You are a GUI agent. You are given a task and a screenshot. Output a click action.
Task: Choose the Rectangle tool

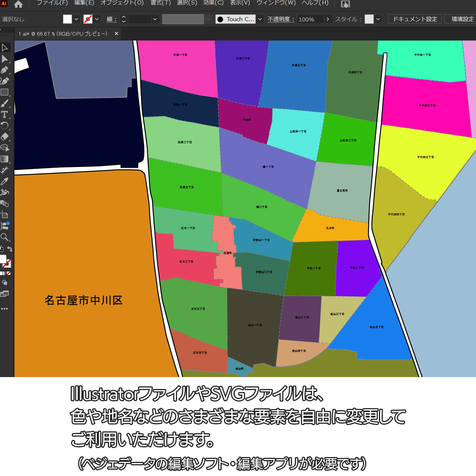(x=4, y=92)
